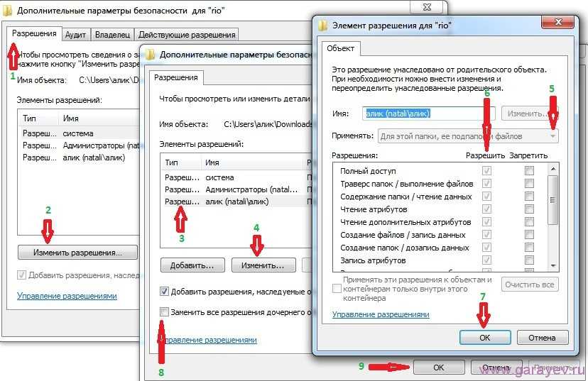Check 'Заменить все разрешения дочернего' checkbox
The image size is (588, 381).
pyautogui.click(x=164, y=311)
